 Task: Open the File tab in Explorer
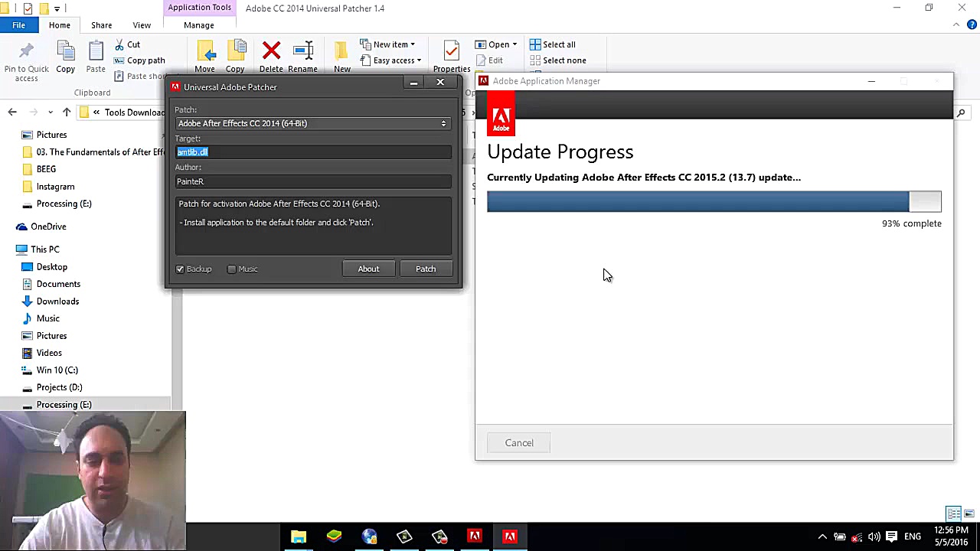coord(18,25)
